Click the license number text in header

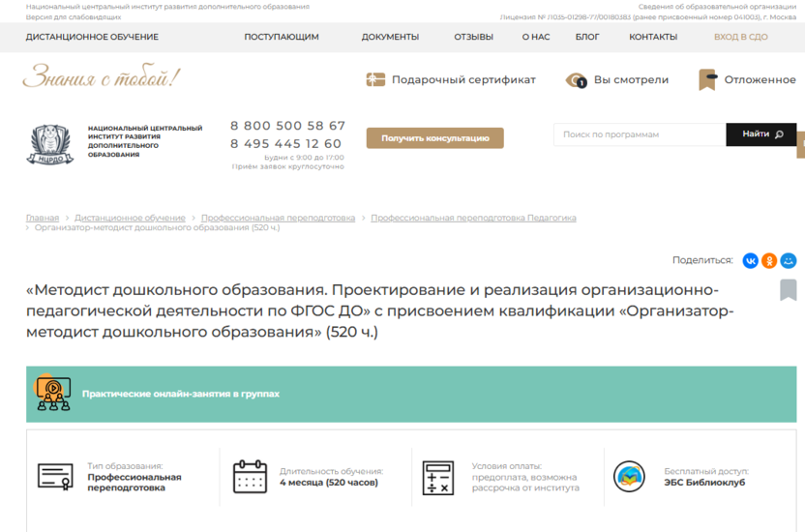coord(648,17)
